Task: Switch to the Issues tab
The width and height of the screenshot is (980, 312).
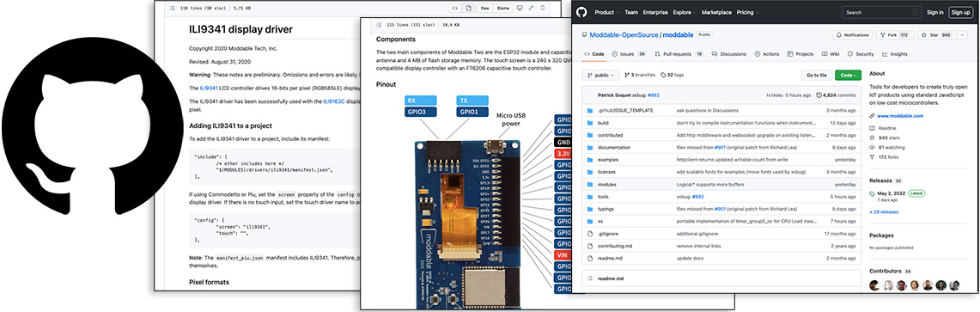Action: click(x=629, y=54)
